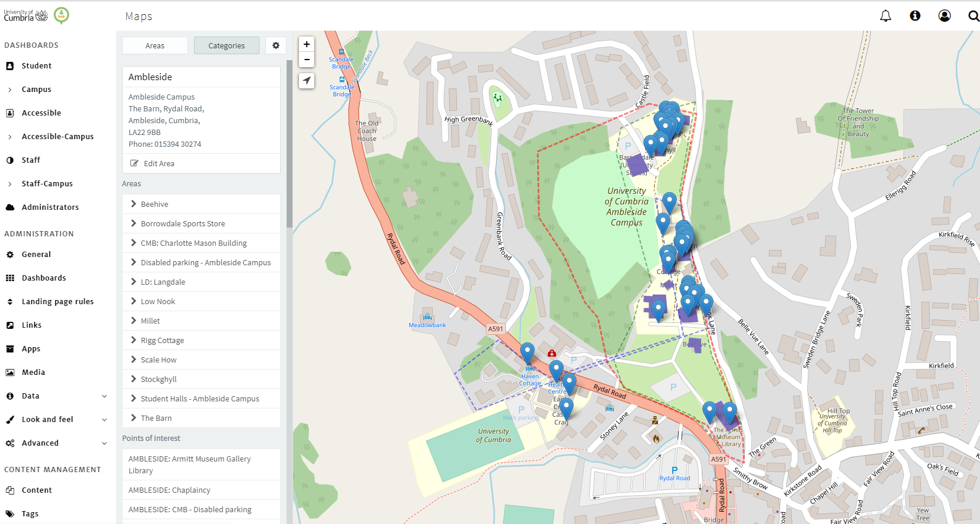Click the Links icon in sidebar
Viewport: 980px width, 524px height.
pos(10,325)
